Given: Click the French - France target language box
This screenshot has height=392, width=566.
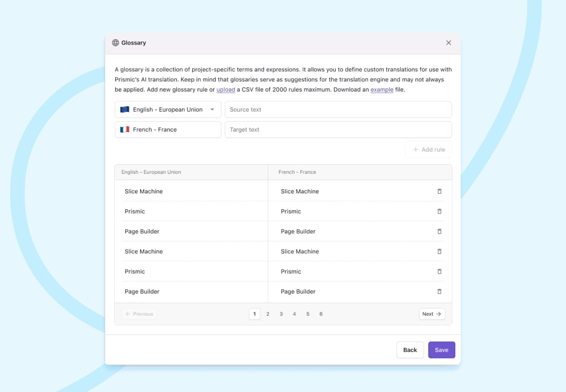Looking at the screenshot, I should pyautogui.click(x=168, y=129).
